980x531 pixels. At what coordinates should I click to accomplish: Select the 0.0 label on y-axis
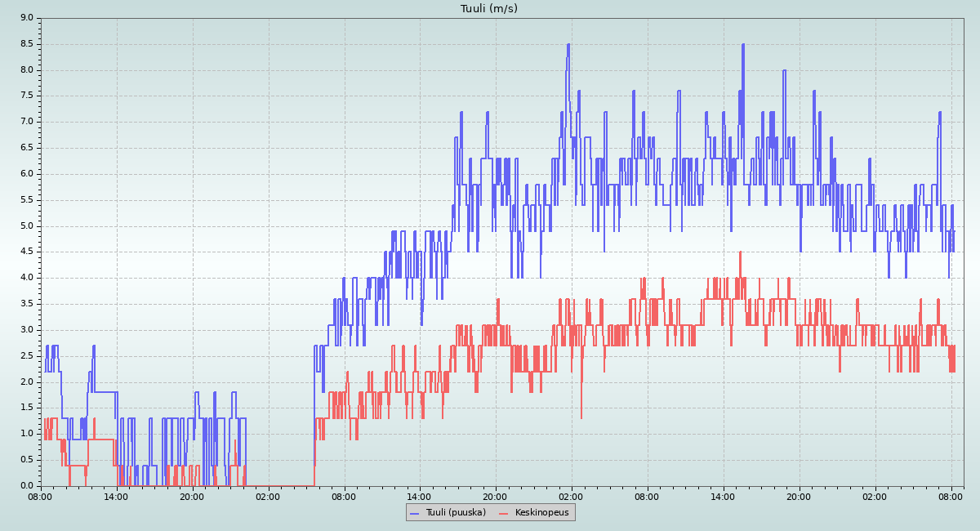click(x=26, y=486)
